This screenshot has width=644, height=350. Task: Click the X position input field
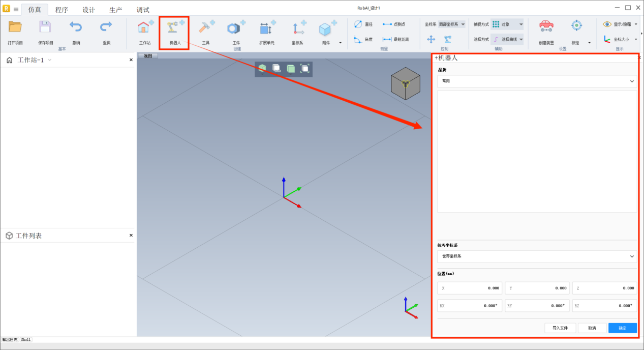470,288
